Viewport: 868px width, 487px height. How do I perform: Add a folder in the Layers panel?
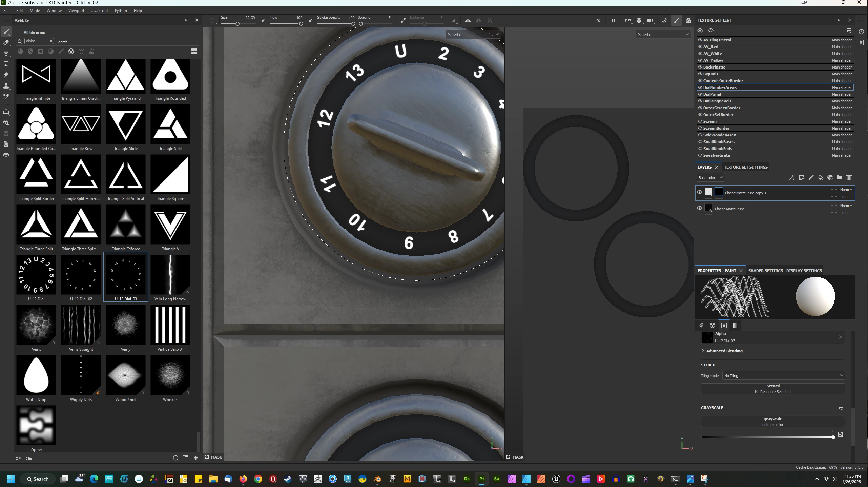(x=839, y=178)
